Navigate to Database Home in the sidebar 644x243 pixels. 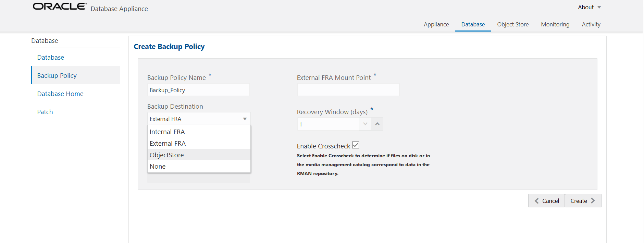tap(60, 94)
